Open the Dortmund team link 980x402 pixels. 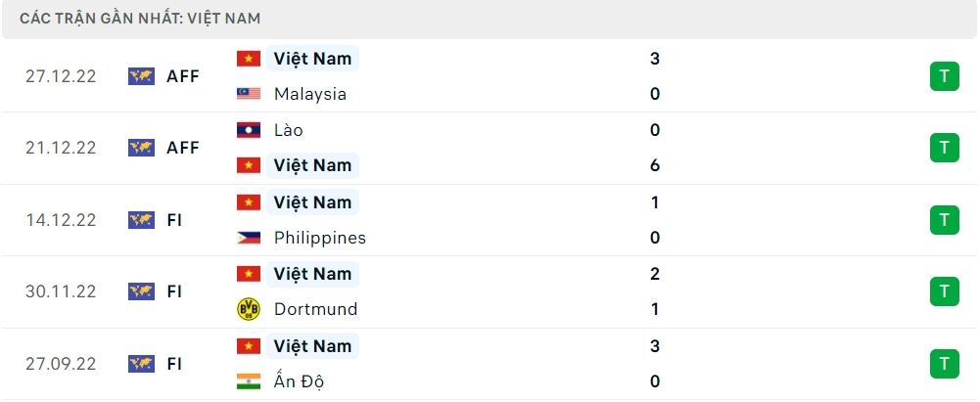point(316,309)
